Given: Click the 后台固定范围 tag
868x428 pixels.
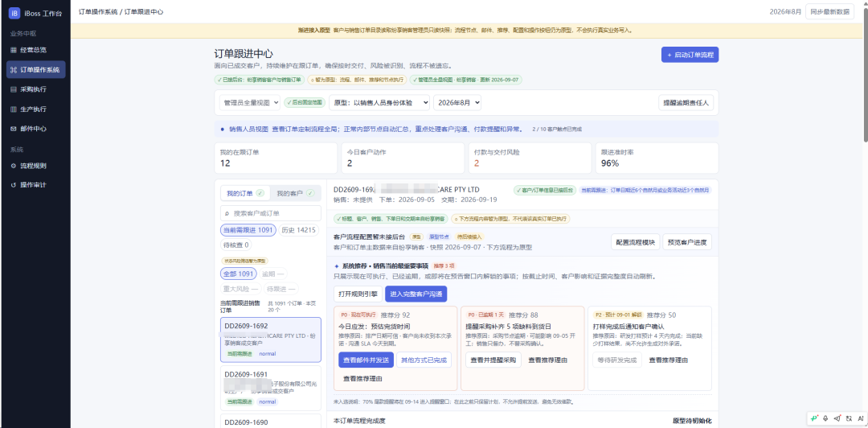Looking at the screenshot, I should pos(304,102).
